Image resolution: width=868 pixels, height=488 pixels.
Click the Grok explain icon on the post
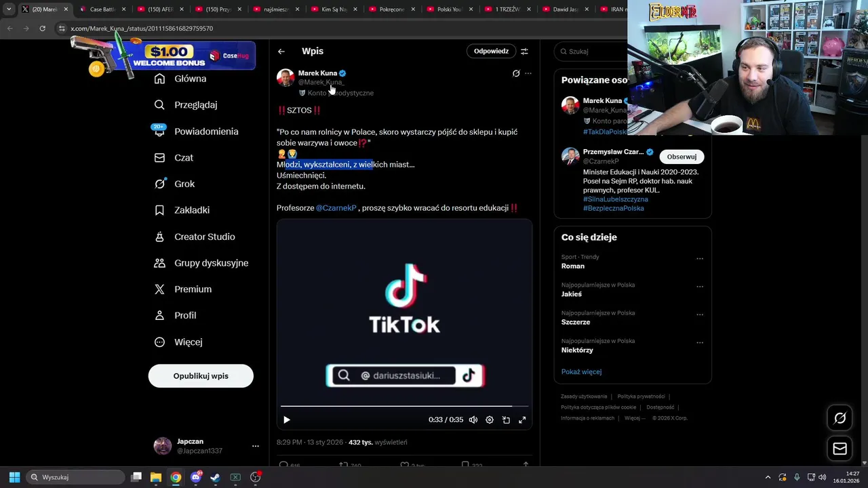[x=516, y=73]
